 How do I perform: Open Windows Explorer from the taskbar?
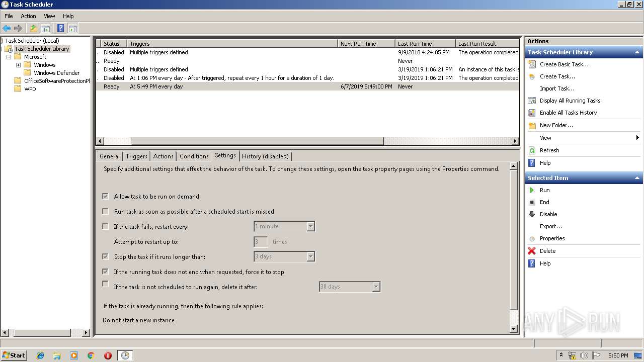[57, 355]
